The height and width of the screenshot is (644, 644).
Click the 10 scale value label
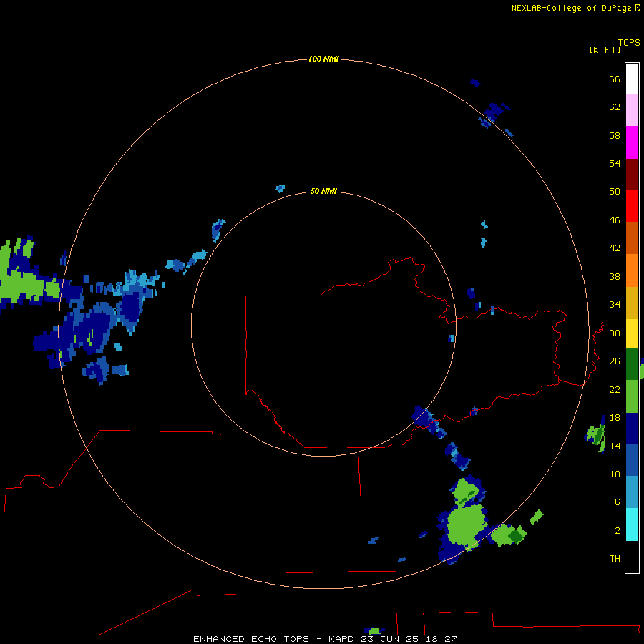point(615,474)
